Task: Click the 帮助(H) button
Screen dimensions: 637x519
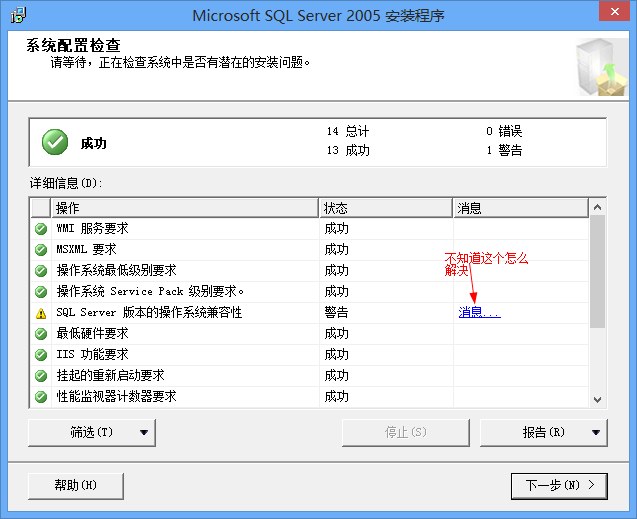Action: (x=76, y=485)
